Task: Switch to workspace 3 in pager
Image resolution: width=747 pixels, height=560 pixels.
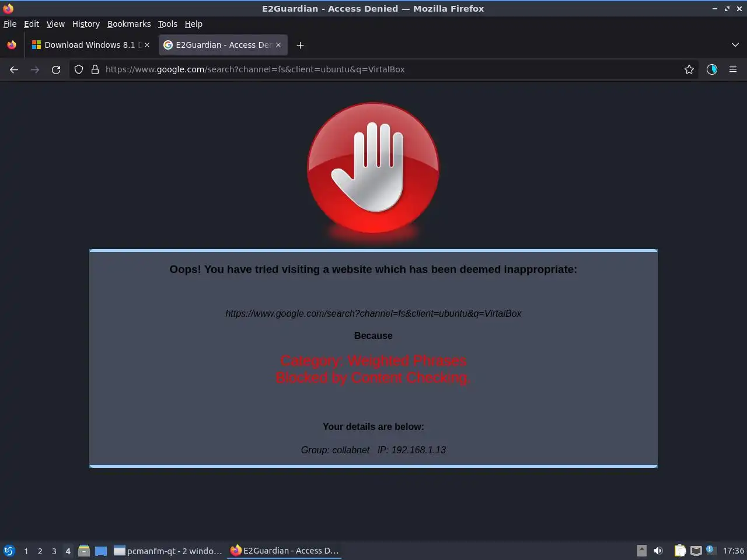Action: 54,551
